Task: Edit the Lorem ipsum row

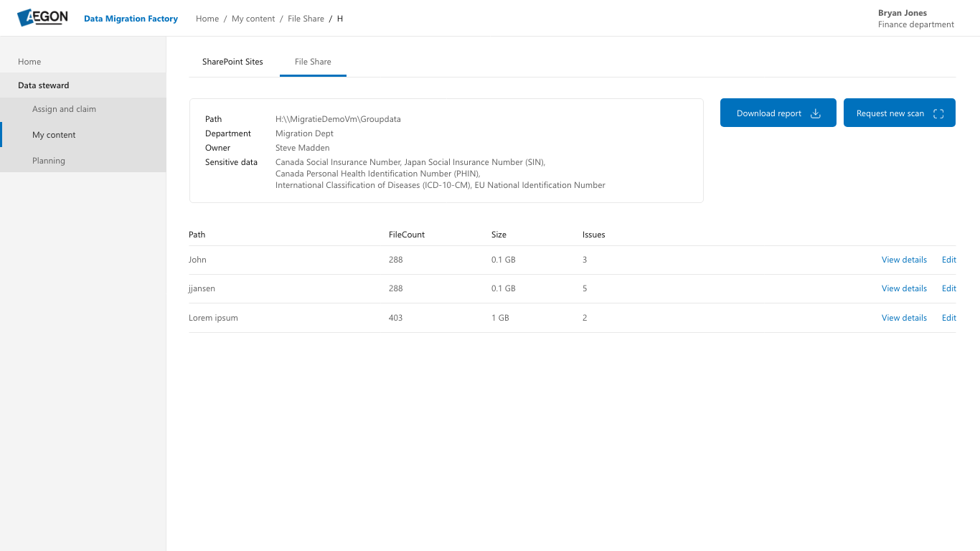Action: point(949,318)
